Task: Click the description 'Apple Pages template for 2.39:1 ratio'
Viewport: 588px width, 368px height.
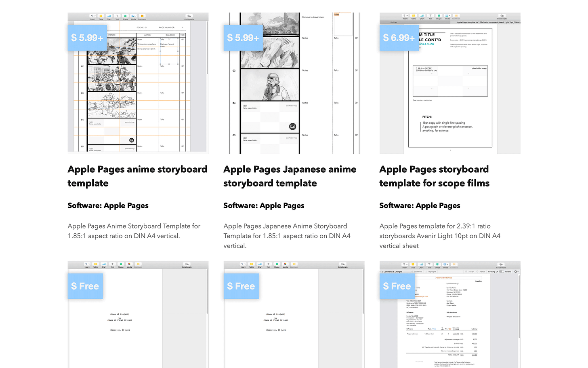Action: (440, 236)
